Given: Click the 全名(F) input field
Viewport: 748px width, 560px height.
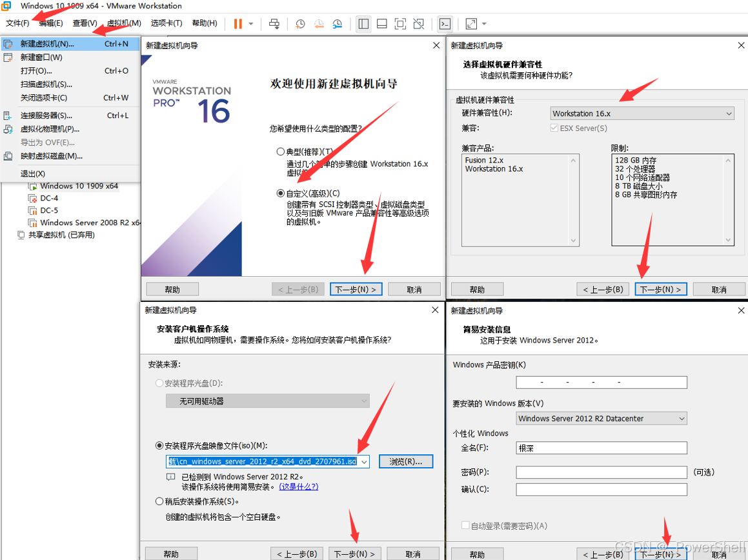Looking at the screenshot, I should pyautogui.click(x=601, y=448).
